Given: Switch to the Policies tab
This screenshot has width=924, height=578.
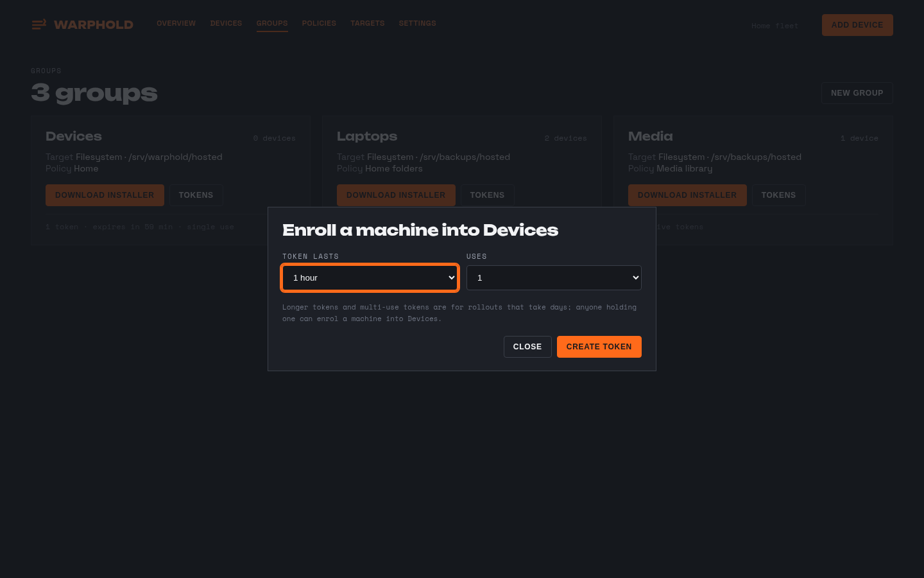Looking at the screenshot, I should (x=319, y=23).
